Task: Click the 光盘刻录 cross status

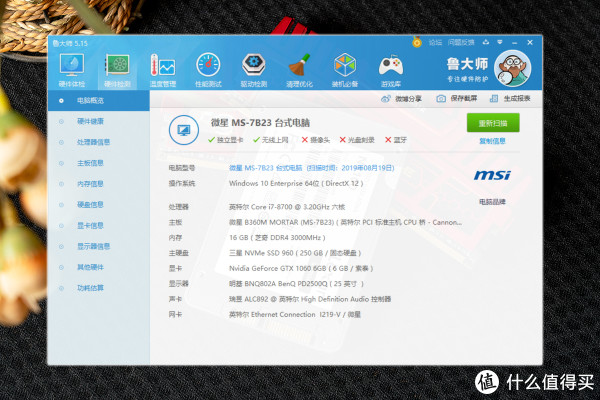Action: coord(357,140)
